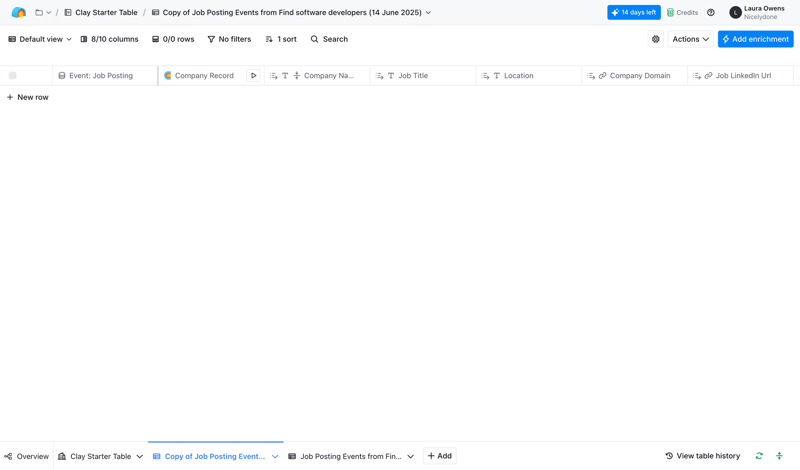Expand Job Posting Events from Fin tab chevron
This screenshot has width=800, height=470.
(410, 456)
